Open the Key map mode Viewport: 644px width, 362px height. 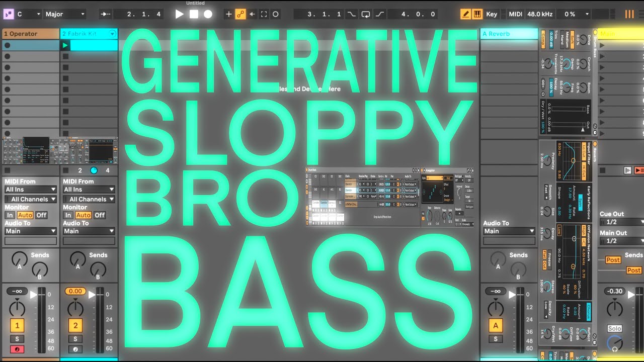(492, 14)
